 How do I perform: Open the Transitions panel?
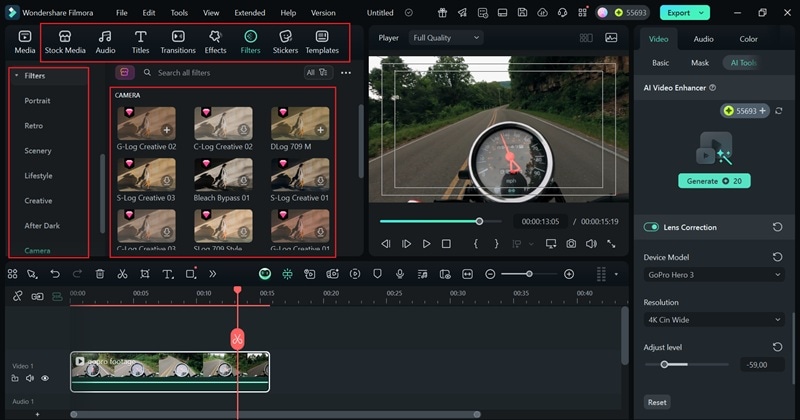(x=178, y=42)
